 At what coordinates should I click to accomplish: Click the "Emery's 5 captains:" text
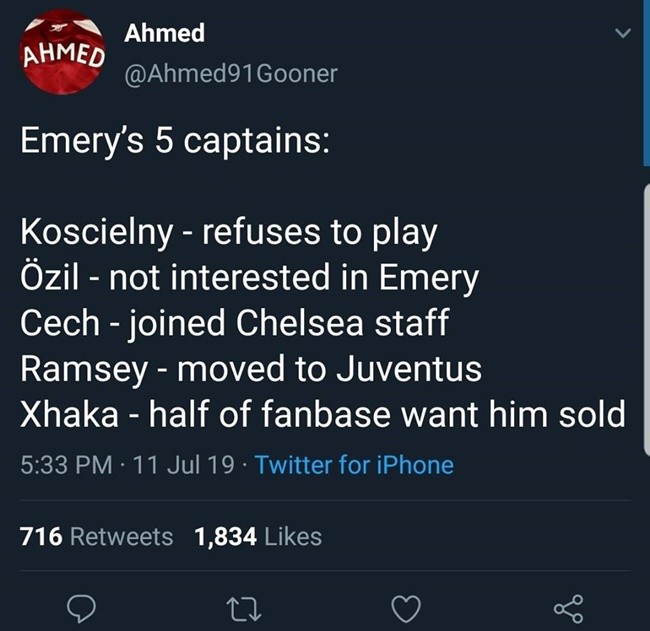tap(172, 139)
